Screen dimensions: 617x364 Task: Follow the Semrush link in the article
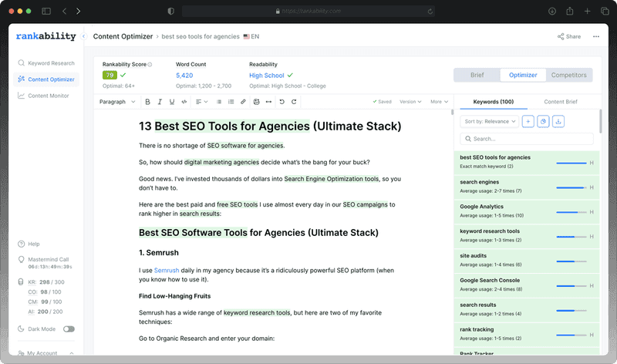pos(166,271)
